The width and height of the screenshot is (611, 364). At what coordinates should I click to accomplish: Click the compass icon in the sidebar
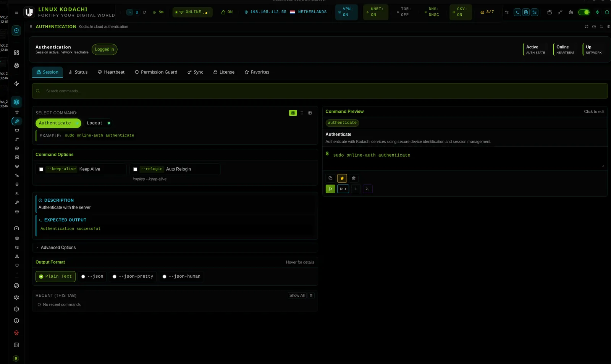(16, 286)
